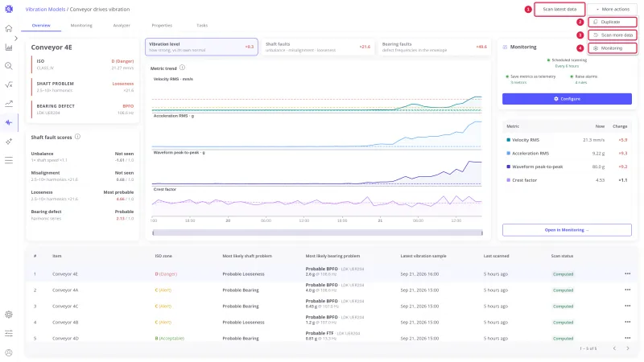Click the Last scanned column header
The image size is (644, 362).
tap(496, 256)
